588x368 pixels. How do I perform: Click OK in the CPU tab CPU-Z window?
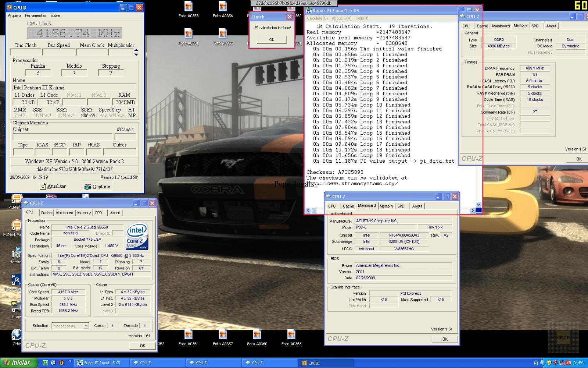143,346
